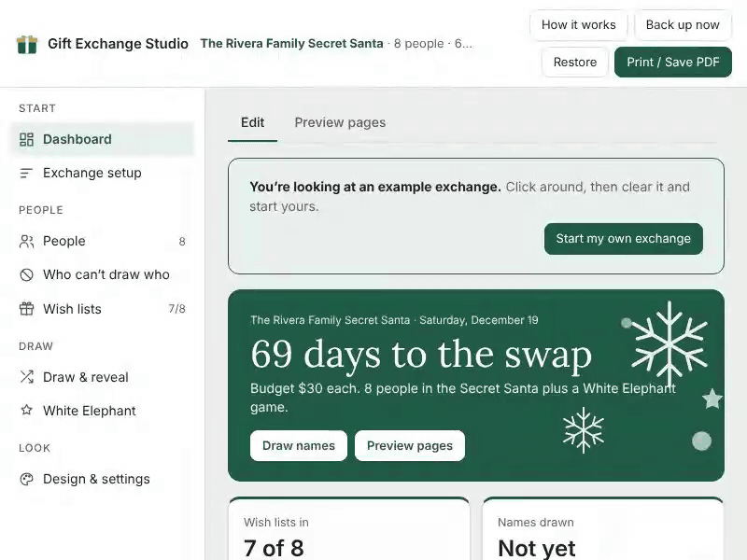This screenshot has height=560, width=747.
Task: Click the Exchange setup lines icon
Action: (x=27, y=173)
